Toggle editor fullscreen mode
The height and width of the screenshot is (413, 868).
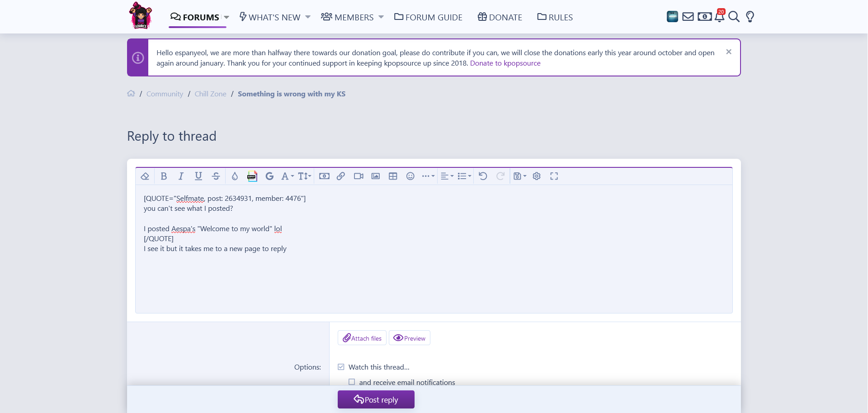pyautogui.click(x=554, y=176)
